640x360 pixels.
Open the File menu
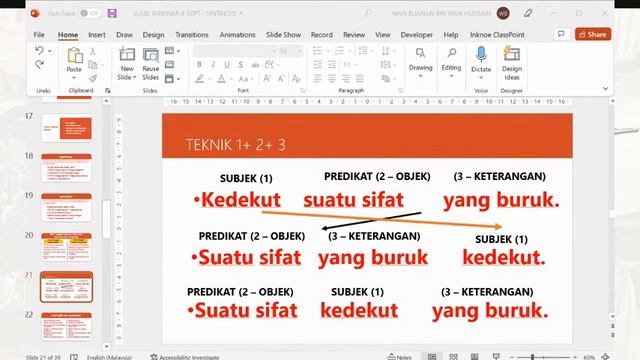(x=39, y=35)
